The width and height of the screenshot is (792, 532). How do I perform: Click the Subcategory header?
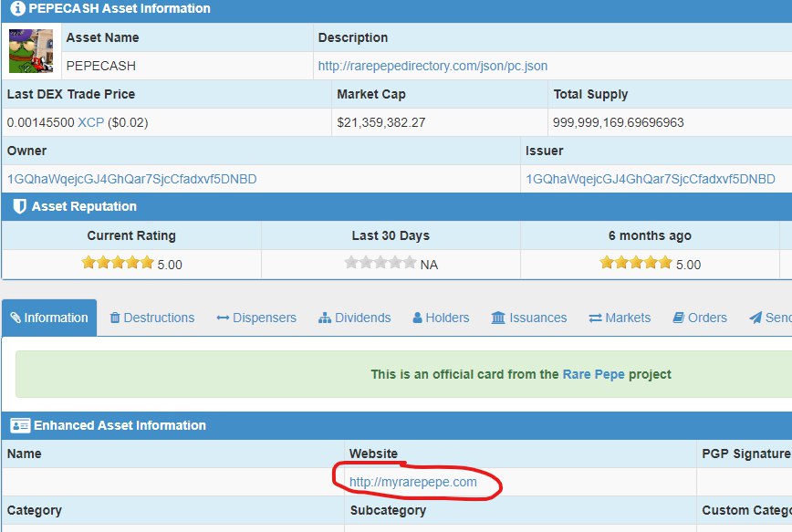[x=388, y=510]
